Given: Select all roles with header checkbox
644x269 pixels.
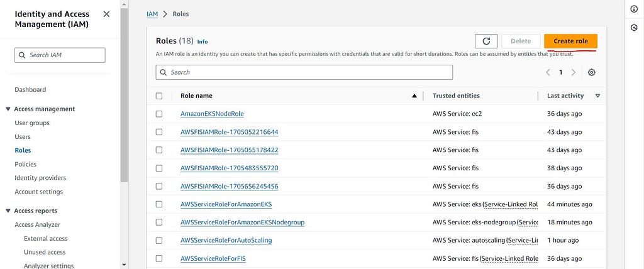Looking at the screenshot, I should pos(159,96).
